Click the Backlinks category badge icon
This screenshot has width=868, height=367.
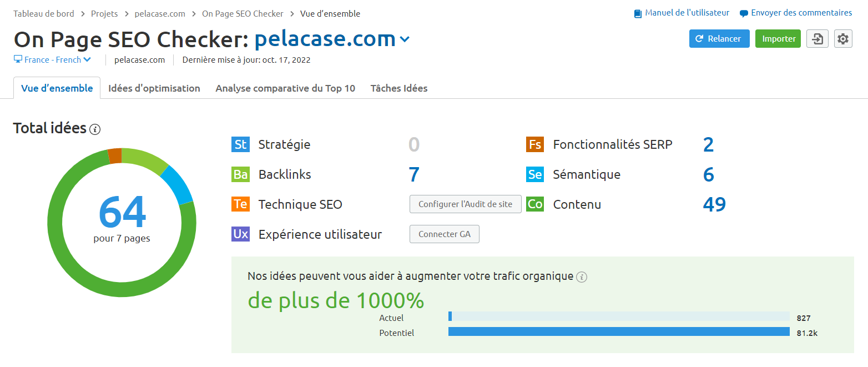240,174
